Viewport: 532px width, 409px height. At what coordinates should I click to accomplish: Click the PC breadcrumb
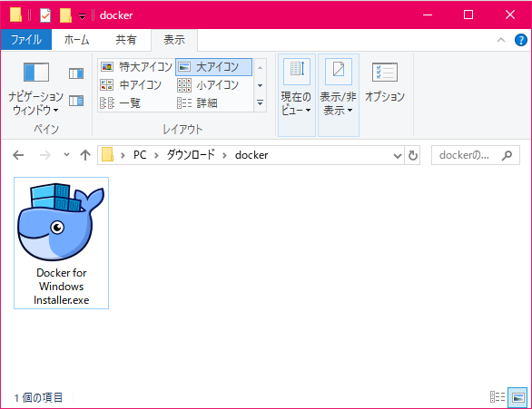tap(140, 155)
